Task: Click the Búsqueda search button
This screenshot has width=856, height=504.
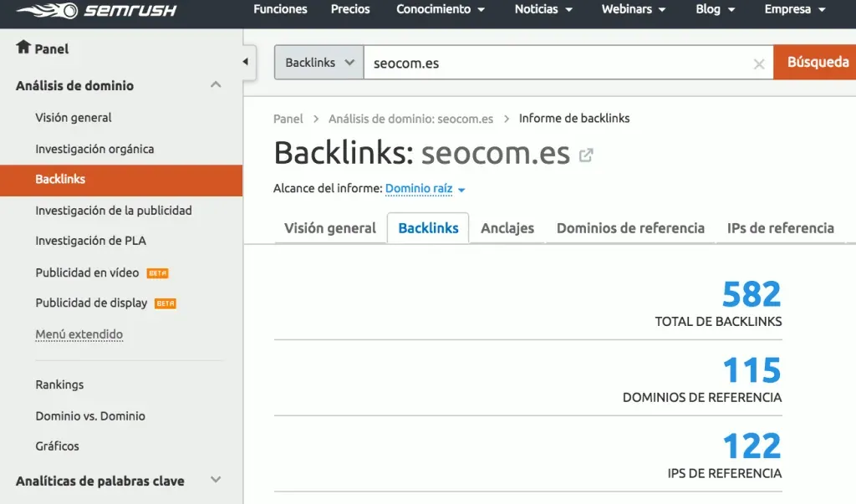Action: click(815, 62)
